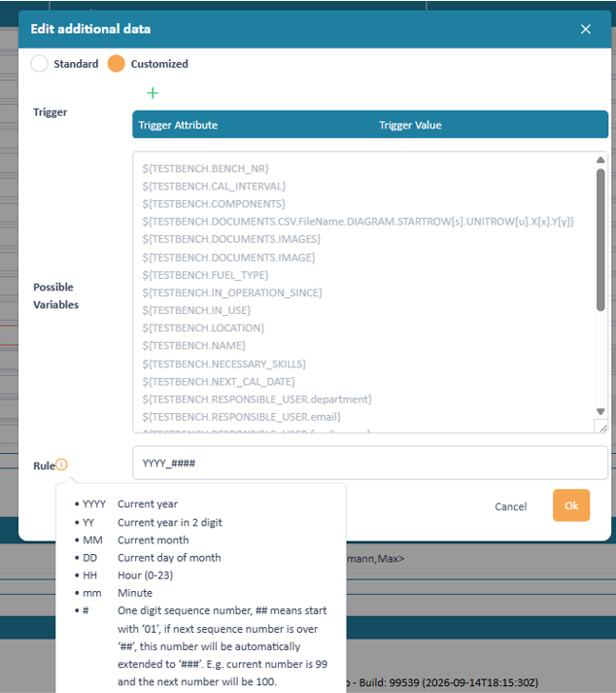Open the Rule info tooltip icon

(x=62, y=465)
